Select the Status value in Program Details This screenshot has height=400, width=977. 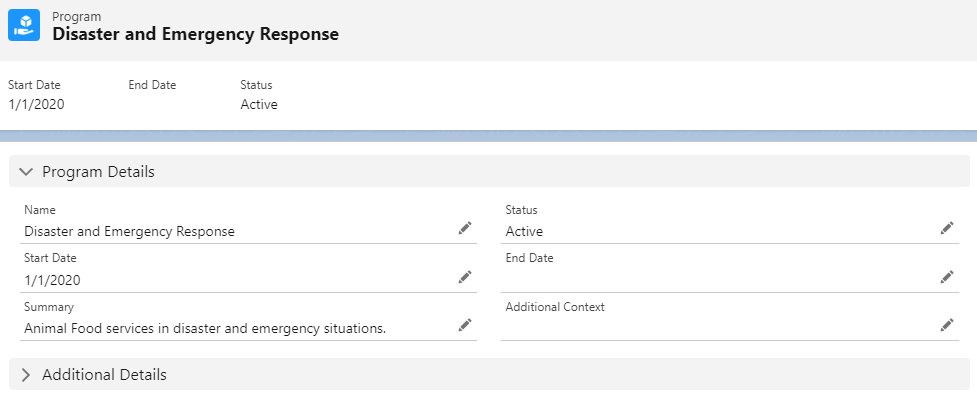(524, 231)
